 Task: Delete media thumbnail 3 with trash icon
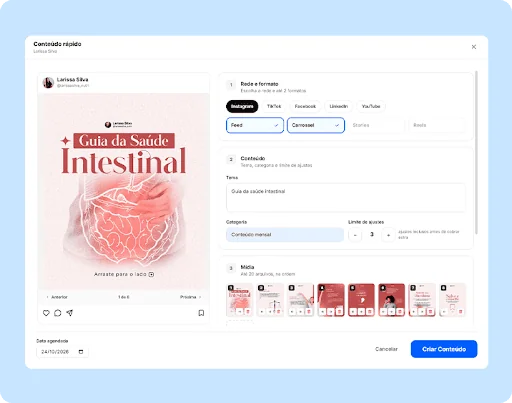tap(308, 311)
